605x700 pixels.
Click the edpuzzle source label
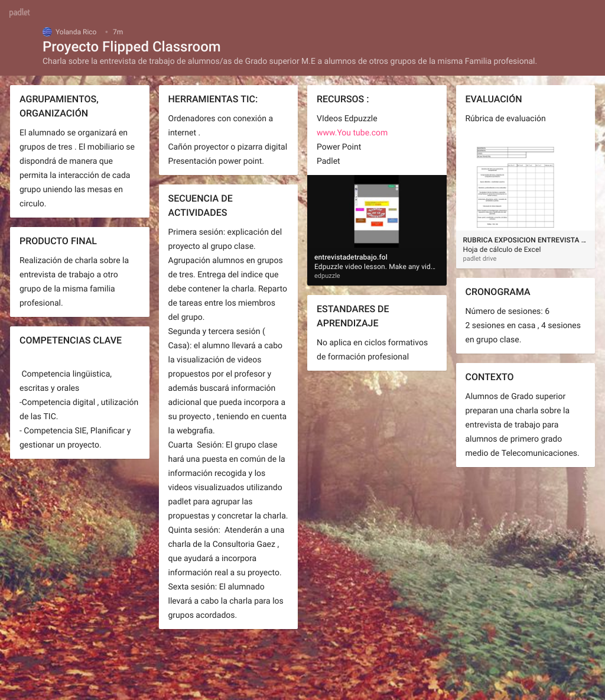pos(327,275)
